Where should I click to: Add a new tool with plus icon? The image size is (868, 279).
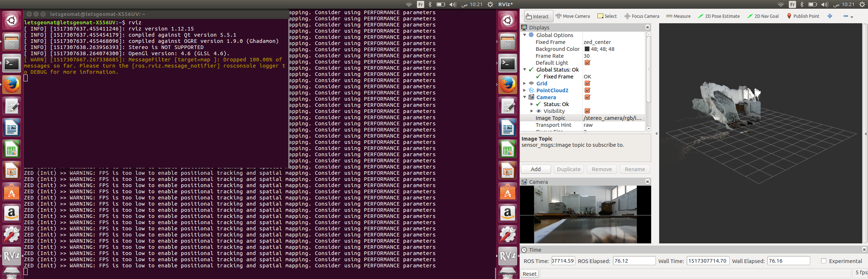[830, 16]
